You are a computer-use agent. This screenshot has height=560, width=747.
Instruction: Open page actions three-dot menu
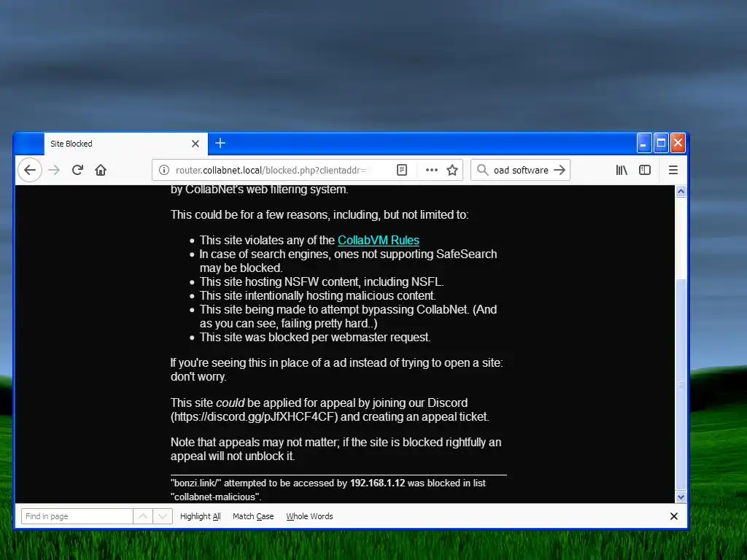click(432, 170)
